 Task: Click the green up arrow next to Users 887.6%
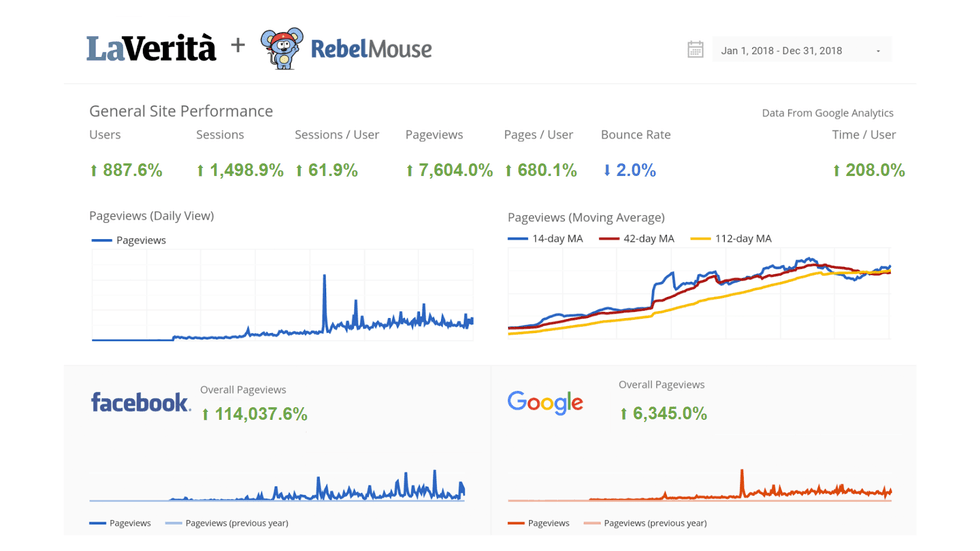tap(94, 171)
